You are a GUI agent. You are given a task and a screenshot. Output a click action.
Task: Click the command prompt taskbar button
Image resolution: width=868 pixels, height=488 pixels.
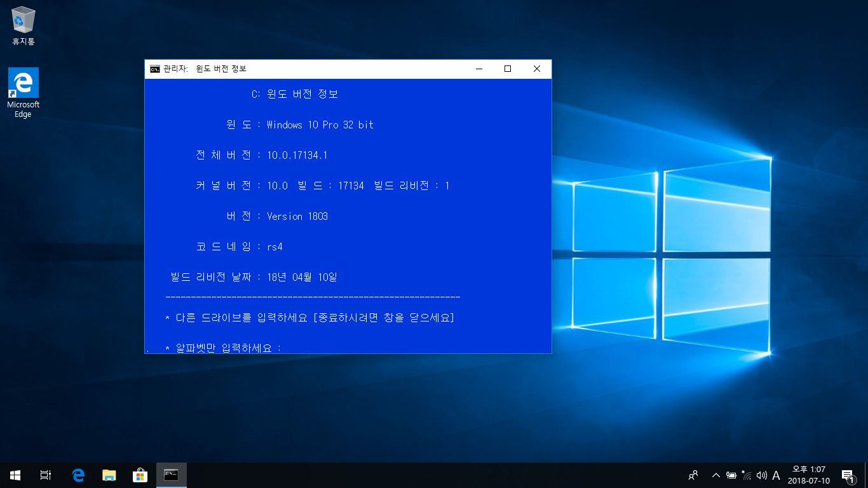[171, 475]
